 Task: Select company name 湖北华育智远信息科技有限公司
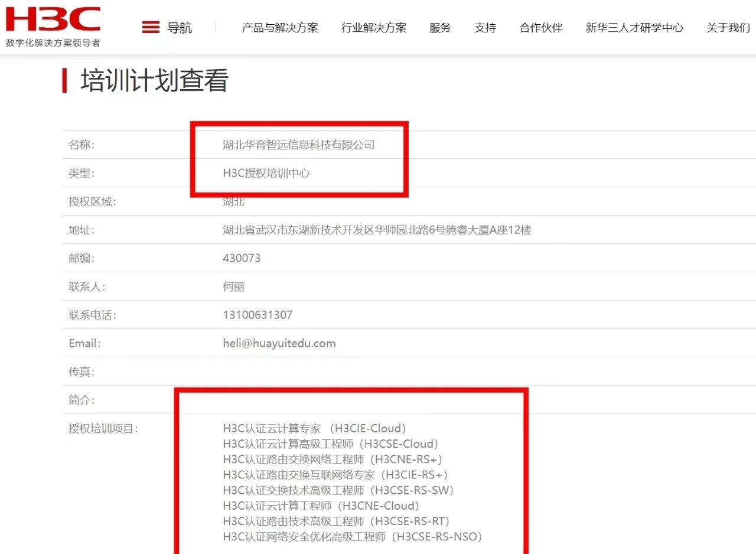[299, 145]
